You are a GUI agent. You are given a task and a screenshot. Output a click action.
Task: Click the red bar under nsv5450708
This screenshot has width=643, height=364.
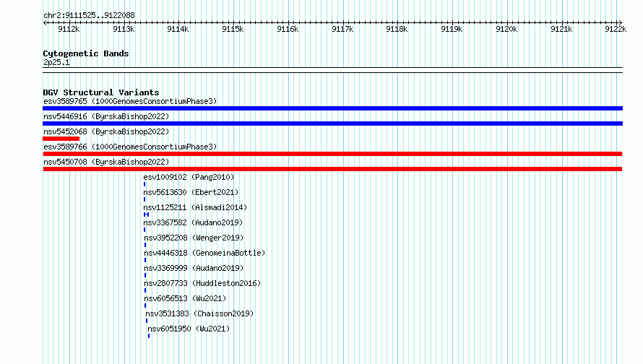coord(332,169)
